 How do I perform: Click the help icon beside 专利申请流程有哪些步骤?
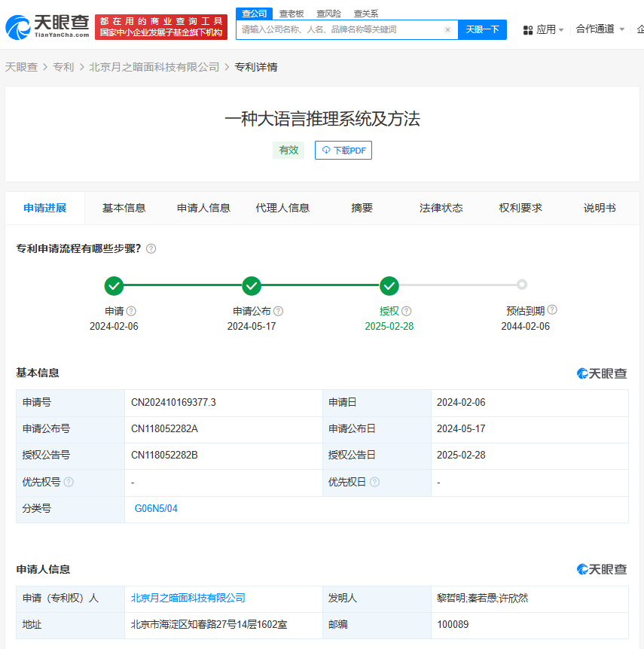coord(151,248)
